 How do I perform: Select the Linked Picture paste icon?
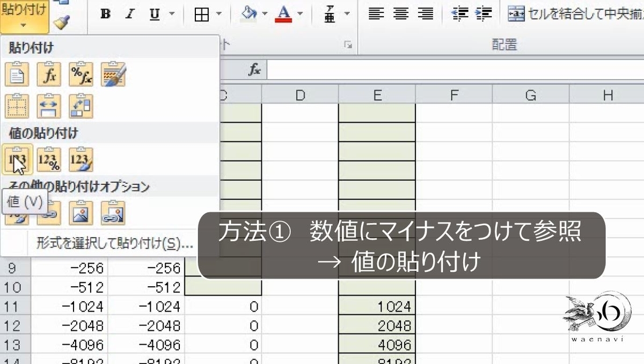tap(113, 212)
